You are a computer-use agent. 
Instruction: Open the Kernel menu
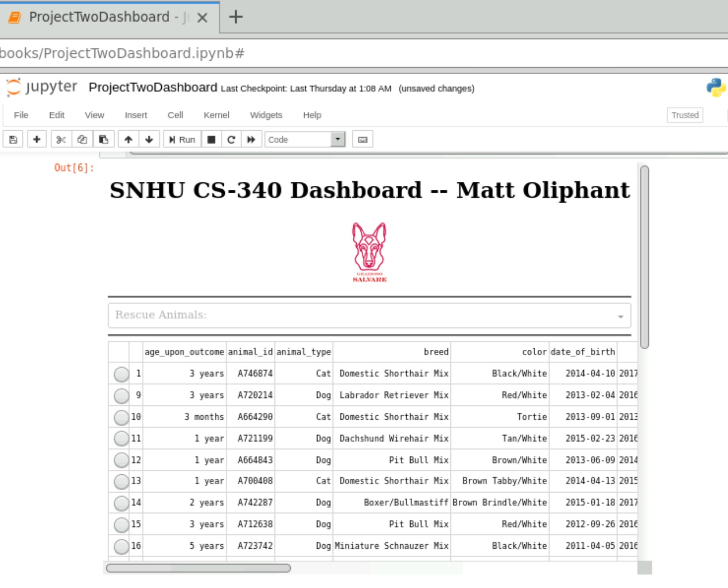tap(216, 115)
